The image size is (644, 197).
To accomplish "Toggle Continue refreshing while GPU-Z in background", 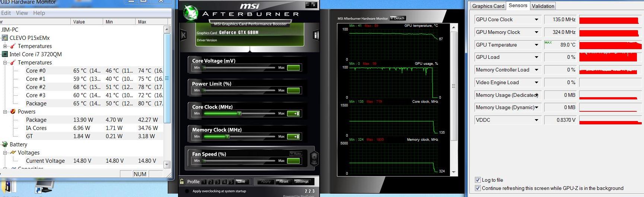I will pos(478,188).
